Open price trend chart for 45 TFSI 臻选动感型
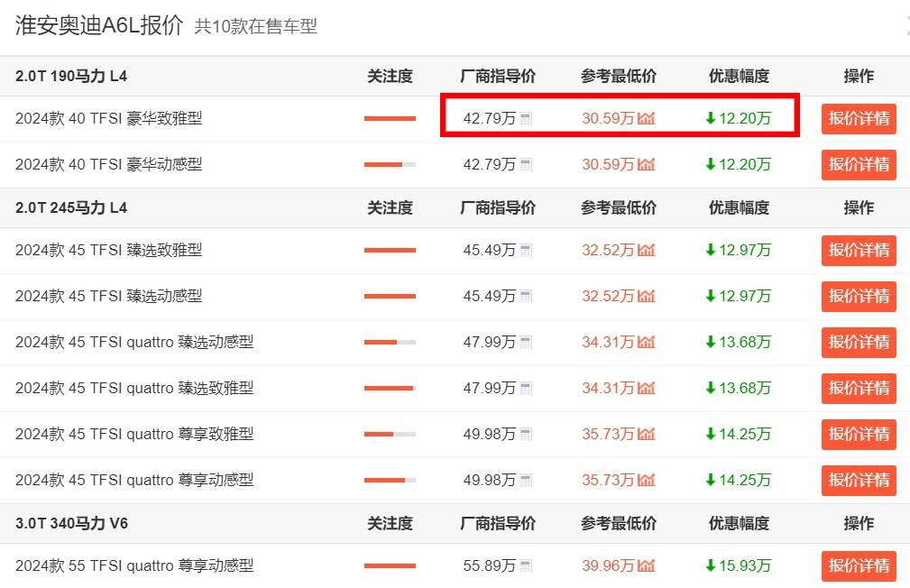Screen dimensions: 910x588 tap(646, 297)
